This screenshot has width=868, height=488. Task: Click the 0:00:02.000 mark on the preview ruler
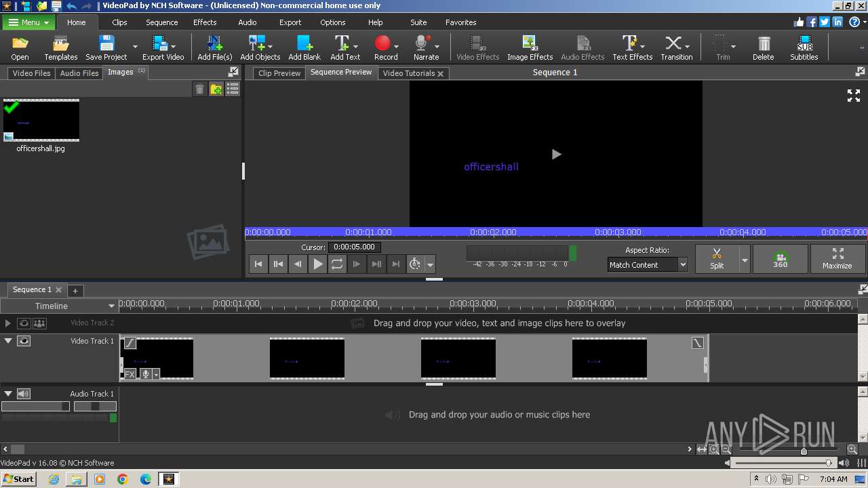(493, 232)
